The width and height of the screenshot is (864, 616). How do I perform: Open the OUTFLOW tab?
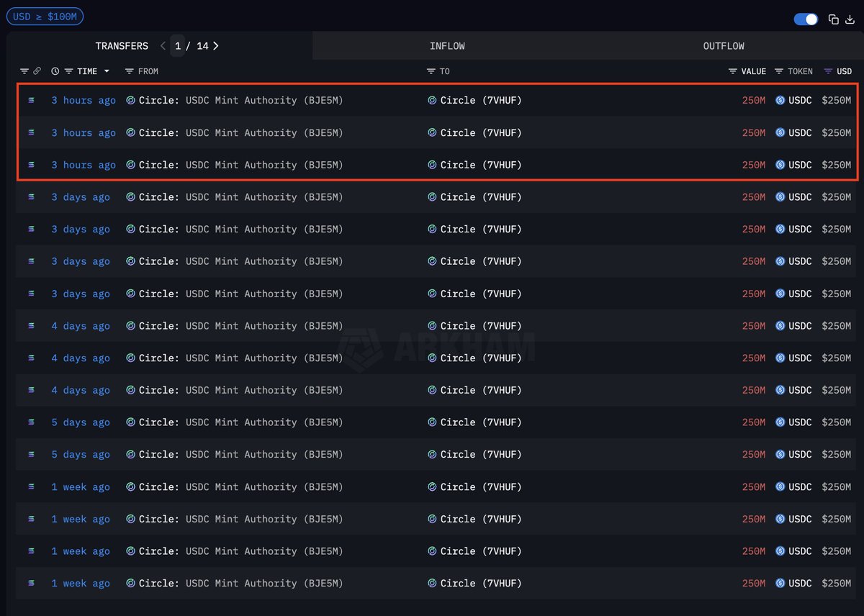724,46
